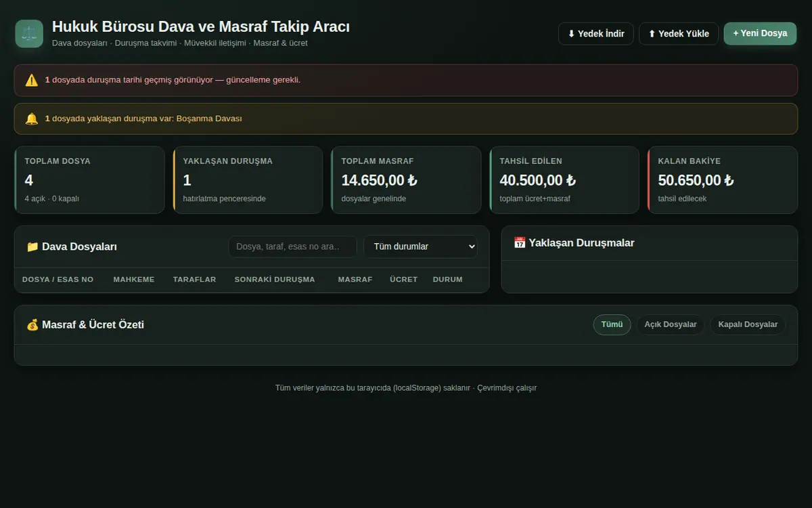812x508 pixels.
Task: Focus the case search input field
Action: pyautogui.click(x=292, y=247)
